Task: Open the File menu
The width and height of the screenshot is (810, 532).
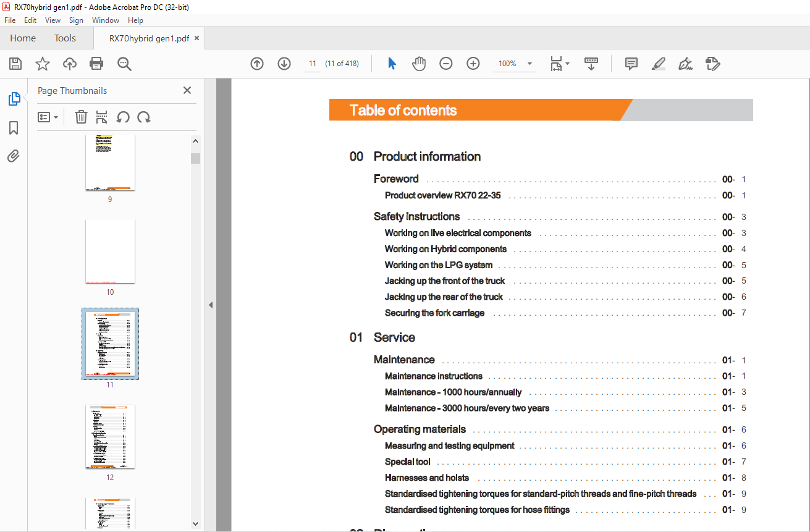Action: point(10,20)
